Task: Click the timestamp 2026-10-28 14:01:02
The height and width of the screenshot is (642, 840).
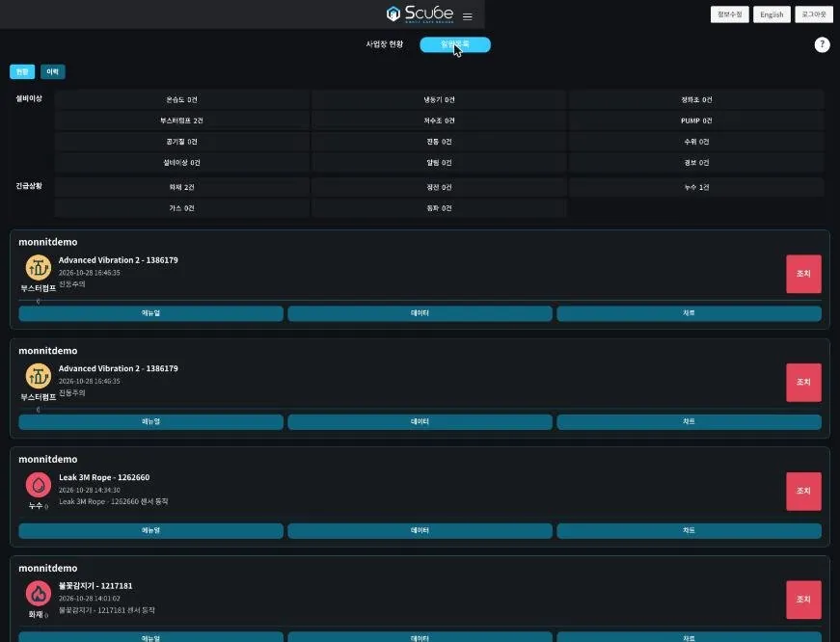Action: point(90,598)
